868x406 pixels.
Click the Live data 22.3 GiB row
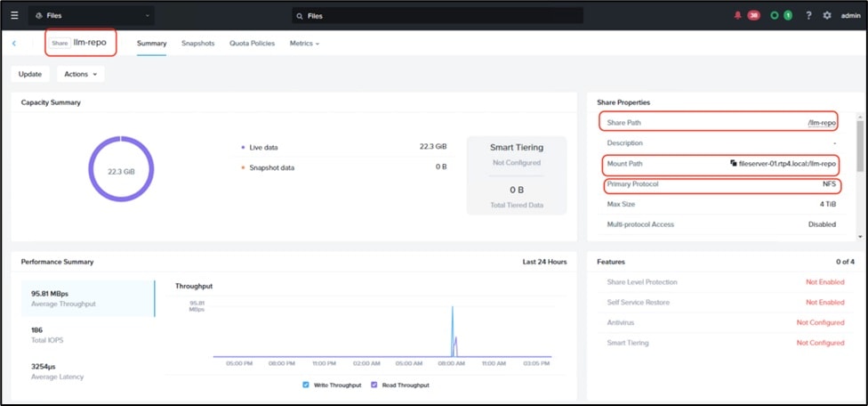(344, 147)
